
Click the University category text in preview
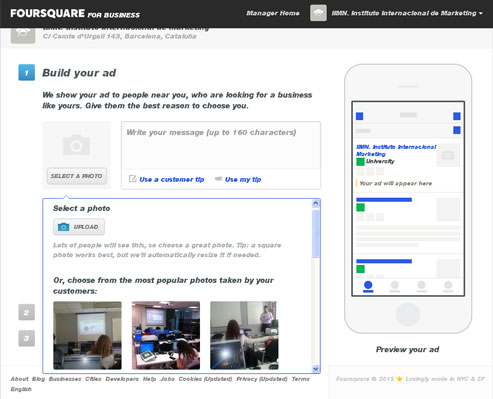pos(380,161)
